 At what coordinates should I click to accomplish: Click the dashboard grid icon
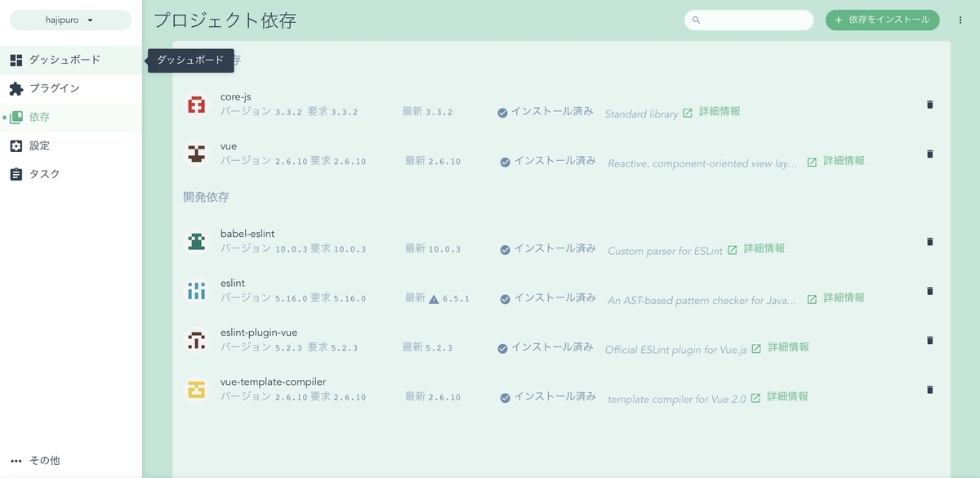pos(16,60)
